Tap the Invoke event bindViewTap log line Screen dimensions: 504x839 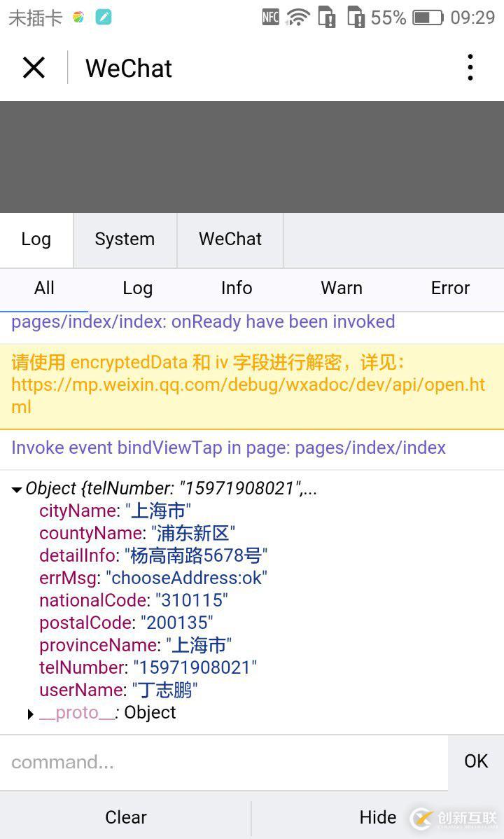[x=228, y=448]
